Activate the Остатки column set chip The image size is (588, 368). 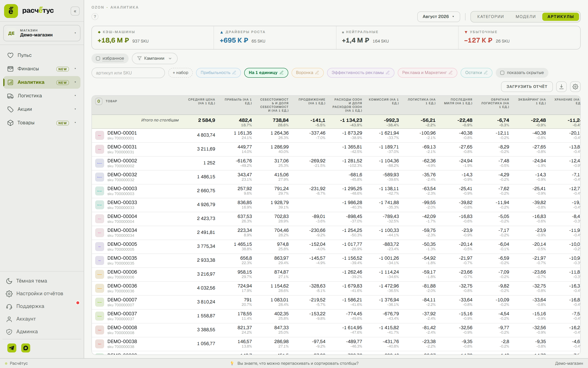476,73
